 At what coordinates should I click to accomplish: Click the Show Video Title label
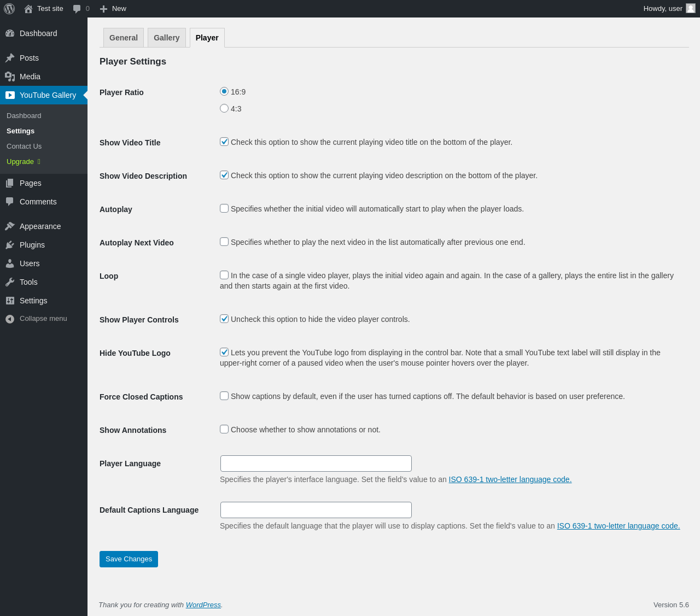[x=130, y=143]
